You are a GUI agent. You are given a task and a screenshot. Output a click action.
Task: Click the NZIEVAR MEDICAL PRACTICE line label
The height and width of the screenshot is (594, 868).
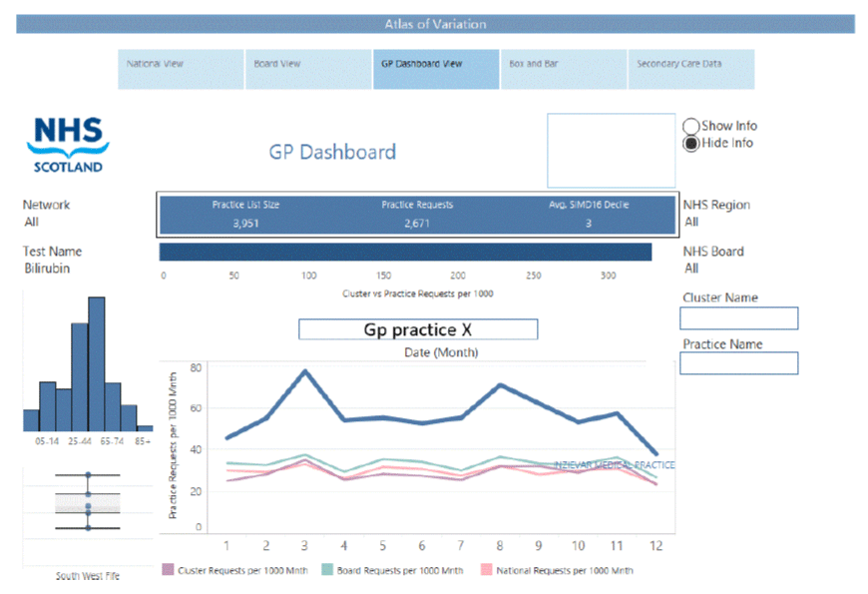(x=615, y=465)
